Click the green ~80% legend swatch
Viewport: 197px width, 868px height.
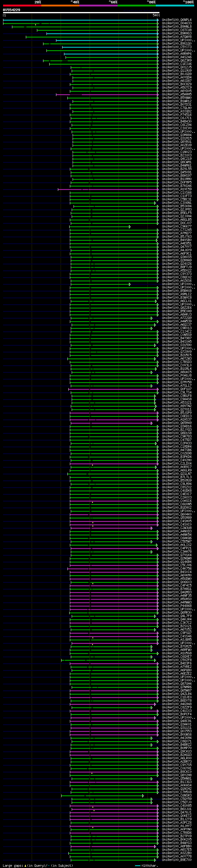[137, 6]
